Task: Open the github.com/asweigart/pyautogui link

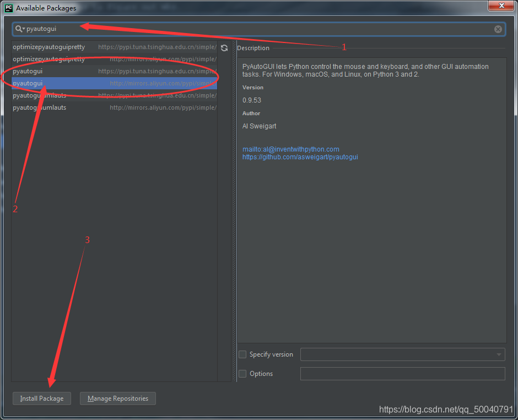Action: click(x=300, y=157)
